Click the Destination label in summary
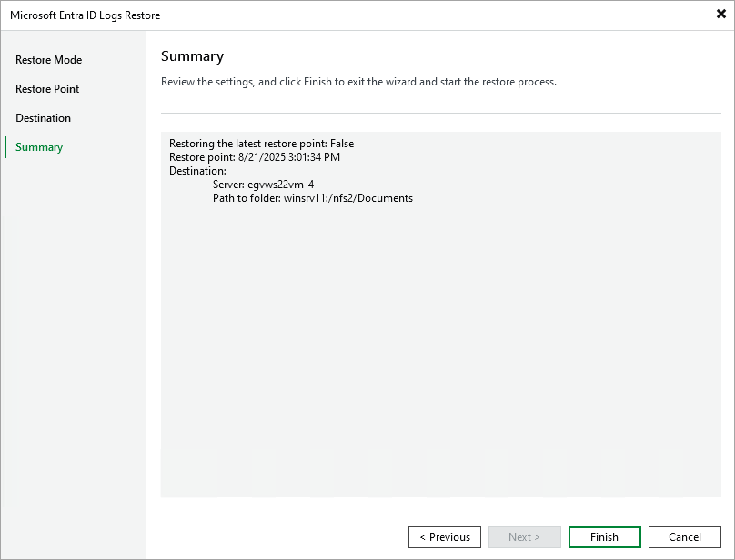735x560 pixels. click(x=197, y=170)
